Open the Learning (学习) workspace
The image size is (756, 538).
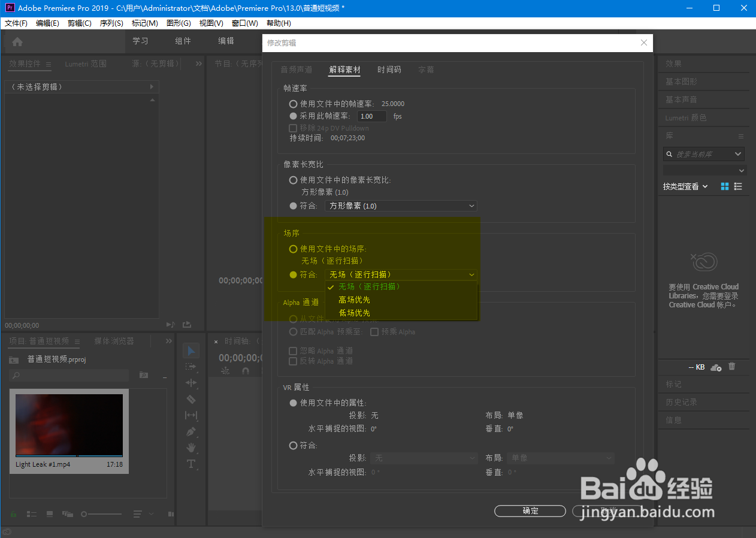coord(140,41)
